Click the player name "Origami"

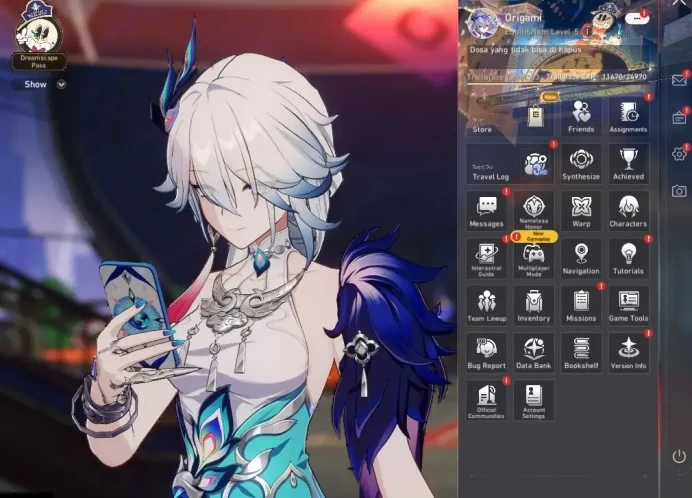click(523, 18)
